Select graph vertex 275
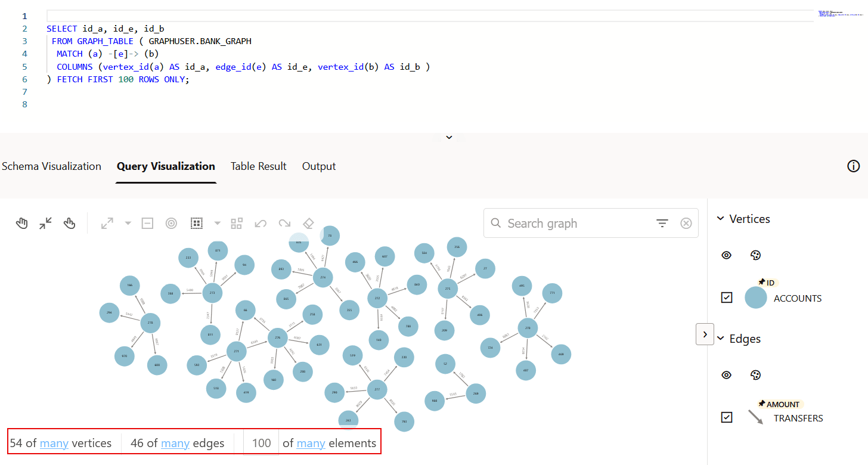868x465 pixels. point(448,289)
